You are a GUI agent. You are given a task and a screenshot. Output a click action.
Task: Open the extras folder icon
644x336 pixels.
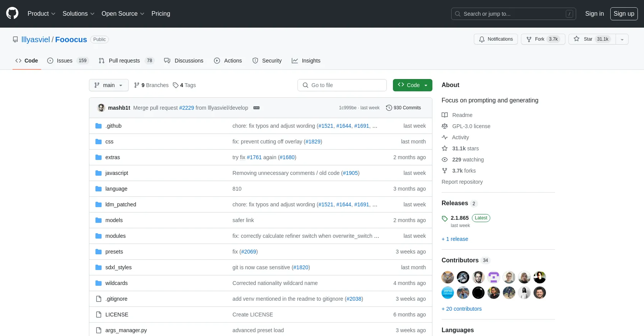[x=99, y=157]
